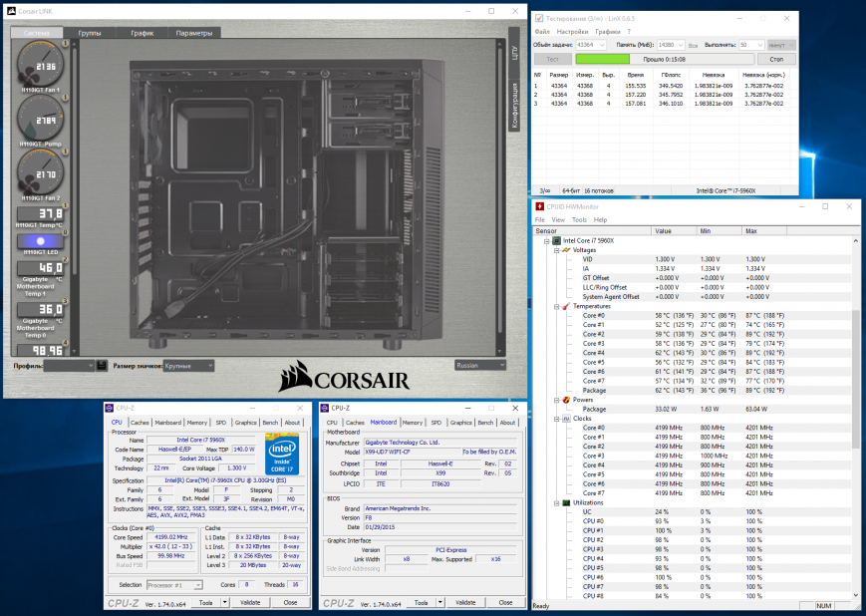Click the Стоп button in LinX
This screenshot has width=866, height=616.
[x=776, y=59]
